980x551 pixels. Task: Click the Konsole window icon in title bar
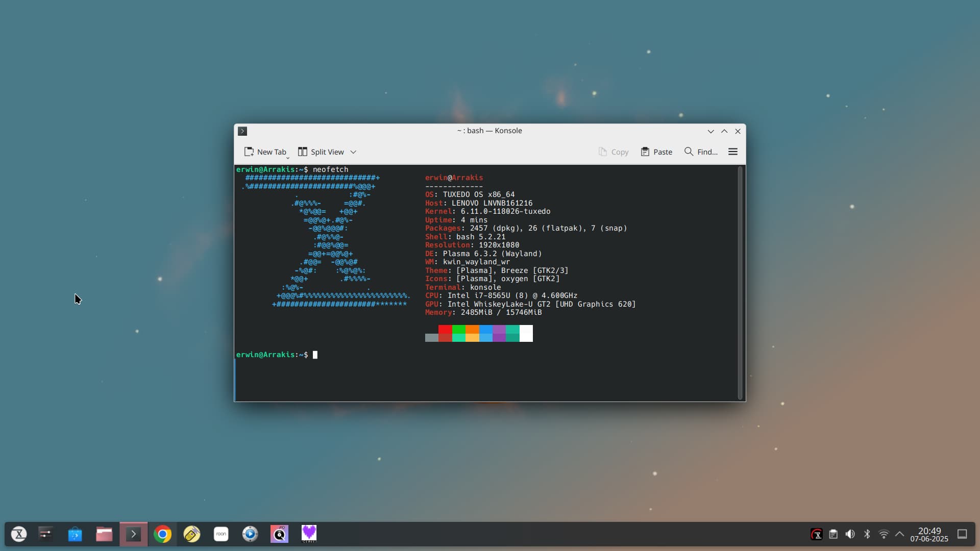pyautogui.click(x=242, y=131)
